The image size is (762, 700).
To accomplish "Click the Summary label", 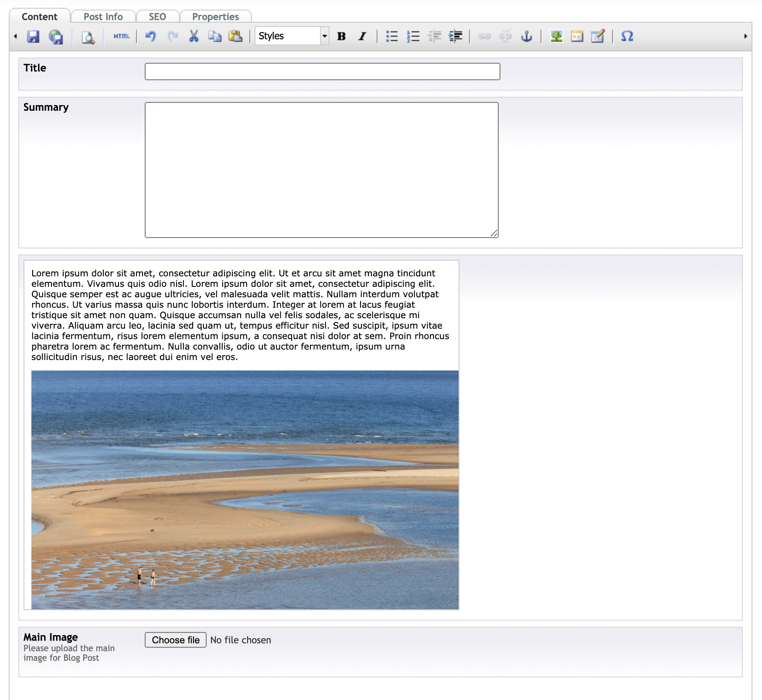I will [46, 107].
